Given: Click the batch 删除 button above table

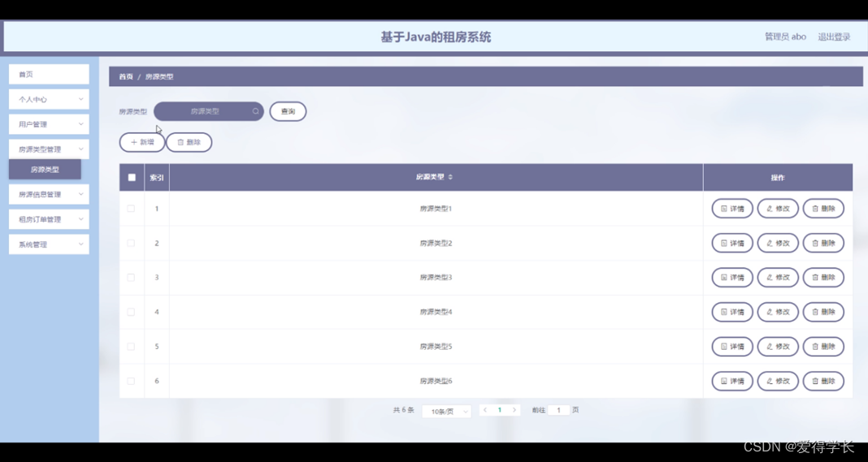Looking at the screenshot, I should click(189, 142).
